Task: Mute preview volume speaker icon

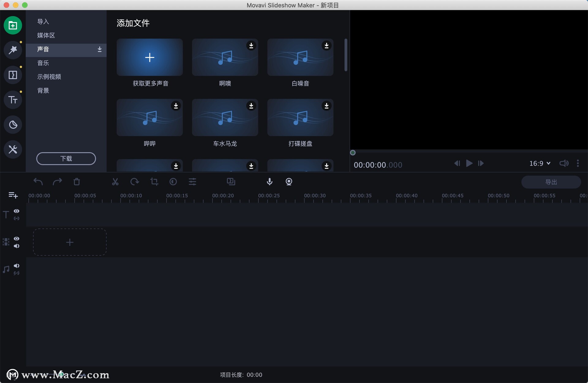Action: [x=564, y=163]
